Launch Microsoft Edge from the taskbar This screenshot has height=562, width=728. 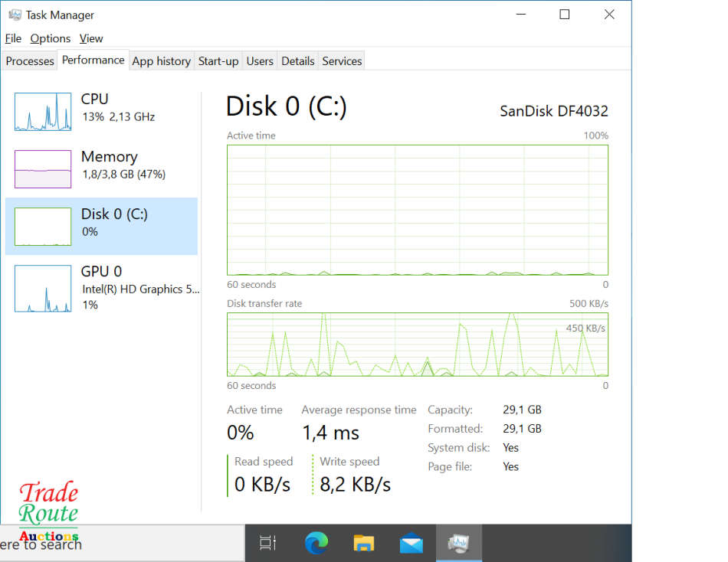click(x=316, y=543)
